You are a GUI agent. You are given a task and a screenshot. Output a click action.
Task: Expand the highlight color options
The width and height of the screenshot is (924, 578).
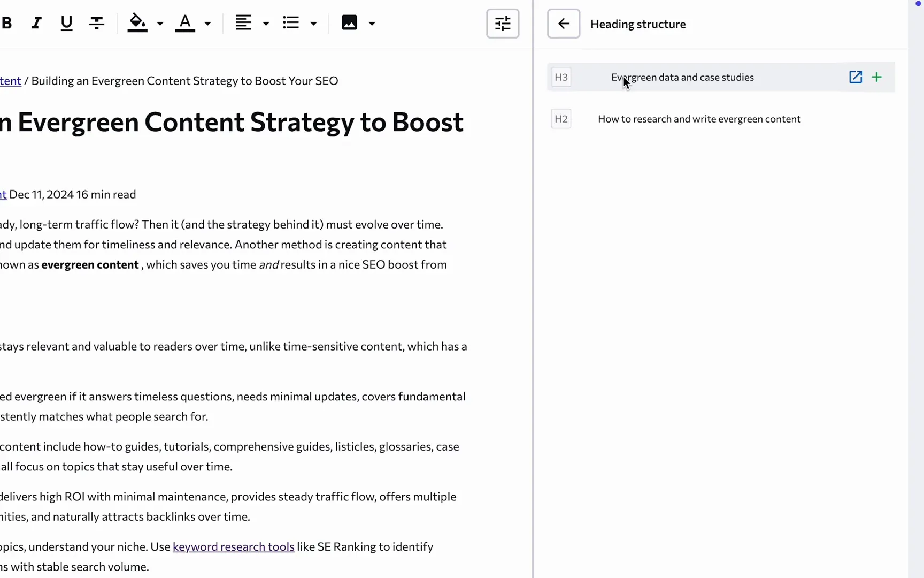point(160,24)
